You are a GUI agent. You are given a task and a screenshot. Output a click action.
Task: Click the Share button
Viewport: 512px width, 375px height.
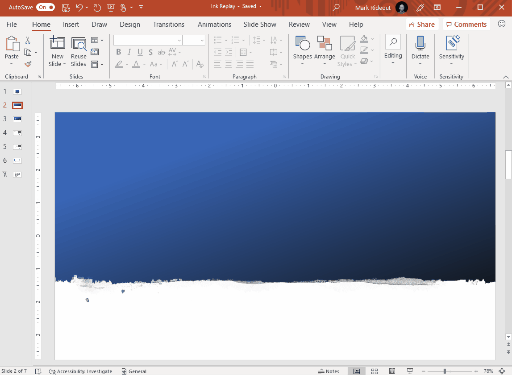(422, 24)
